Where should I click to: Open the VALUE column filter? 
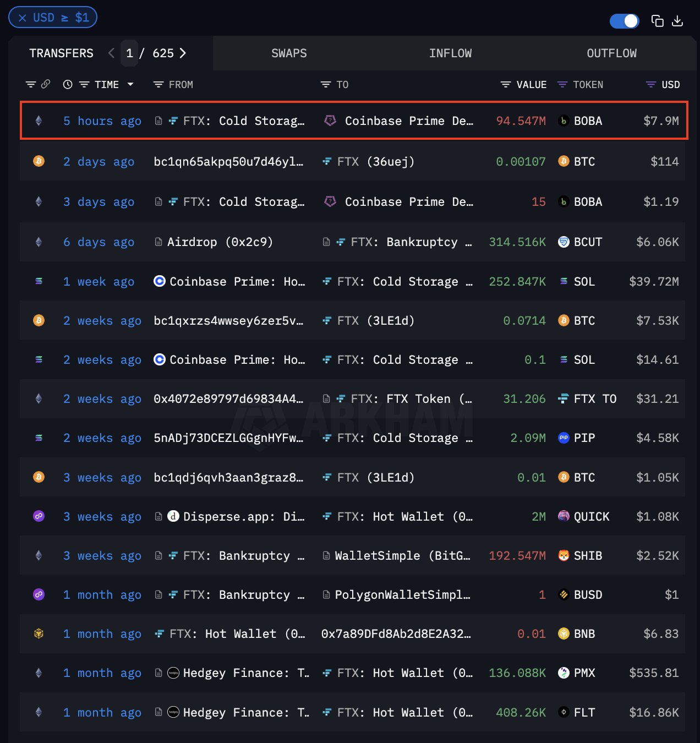tap(506, 84)
